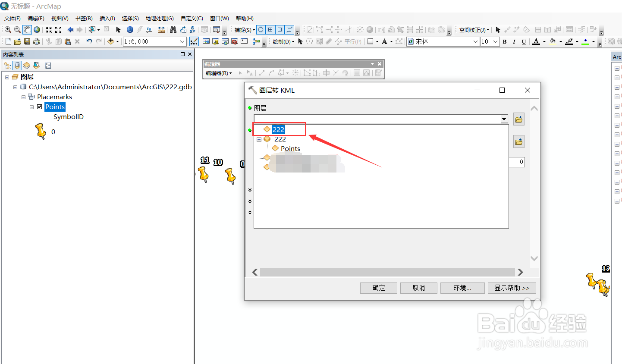
Task: Click the 确定 button in KML dialog
Action: [378, 288]
